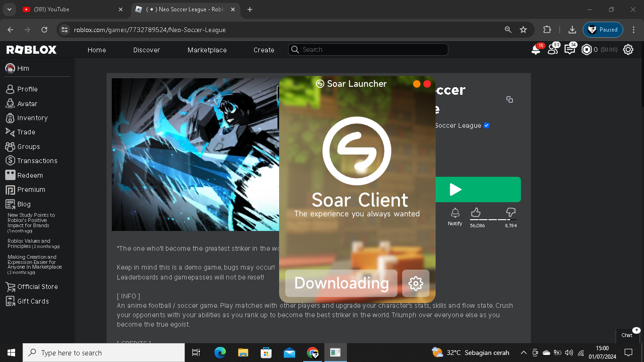
Task: Open a new browser tab
Action: (x=250, y=9)
